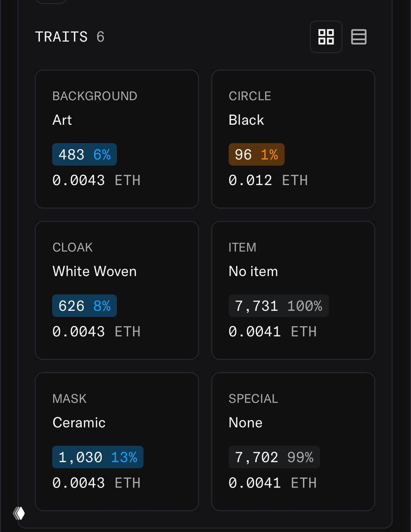
Task: Open the Special None trait card
Action: point(293,441)
